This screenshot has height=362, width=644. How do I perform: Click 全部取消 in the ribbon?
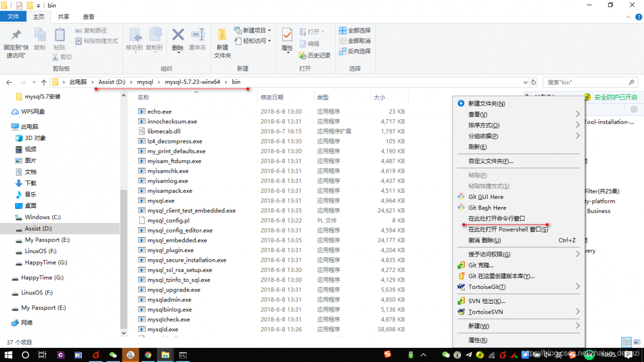click(355, 41)
